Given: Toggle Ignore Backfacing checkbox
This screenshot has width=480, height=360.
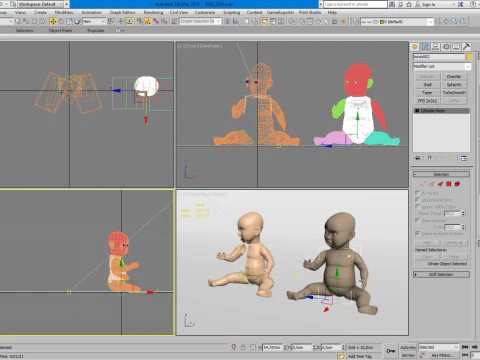Looking at the screenshot, I should pos(417,200).
